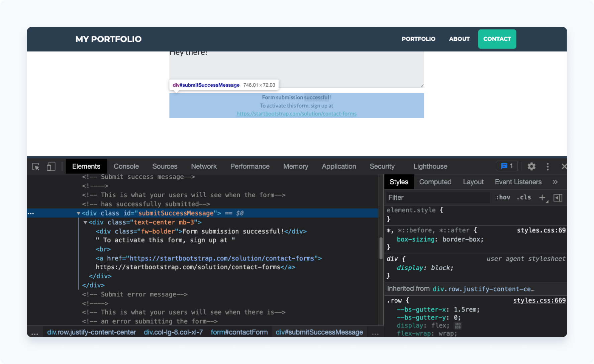This screenshot has height=364, width=594.
Task: Click the 'Submit error message' comment line
Action: tap(135, 294)
